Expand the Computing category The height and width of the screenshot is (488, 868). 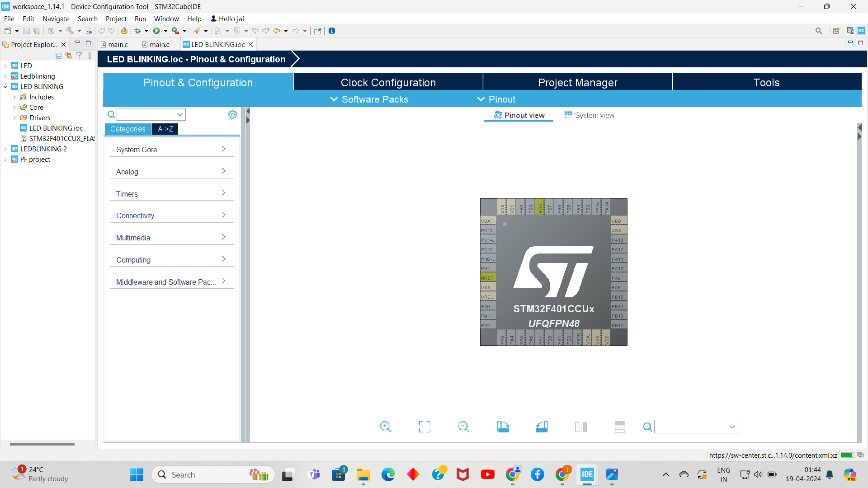[x=171, y=260]
